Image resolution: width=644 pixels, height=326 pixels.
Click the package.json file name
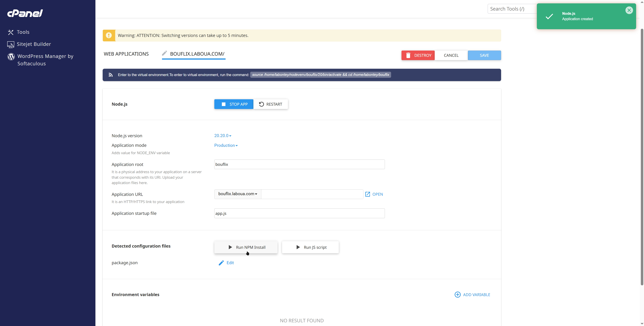[x=124, y=263]
